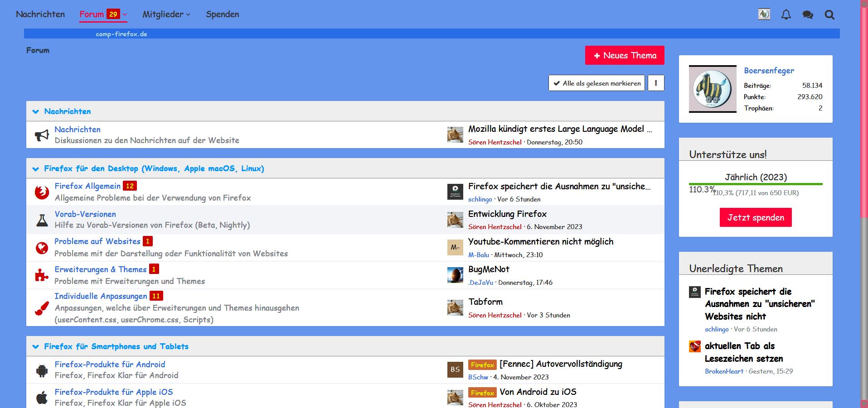The width and height of the screenshot is (868, 408).
Task: Click avatar beside Entwicklung Firefox thread
Action: click(x=455, y=220)
